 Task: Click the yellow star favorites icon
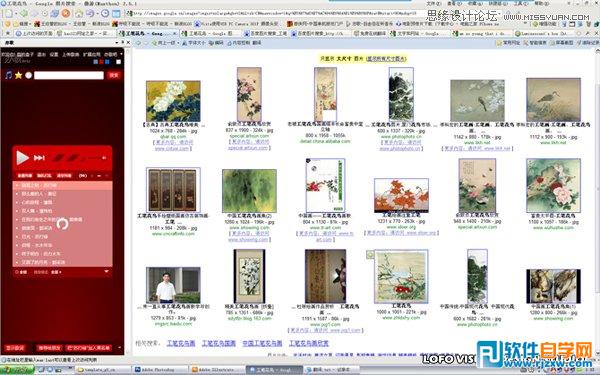(x=18, y=75)
